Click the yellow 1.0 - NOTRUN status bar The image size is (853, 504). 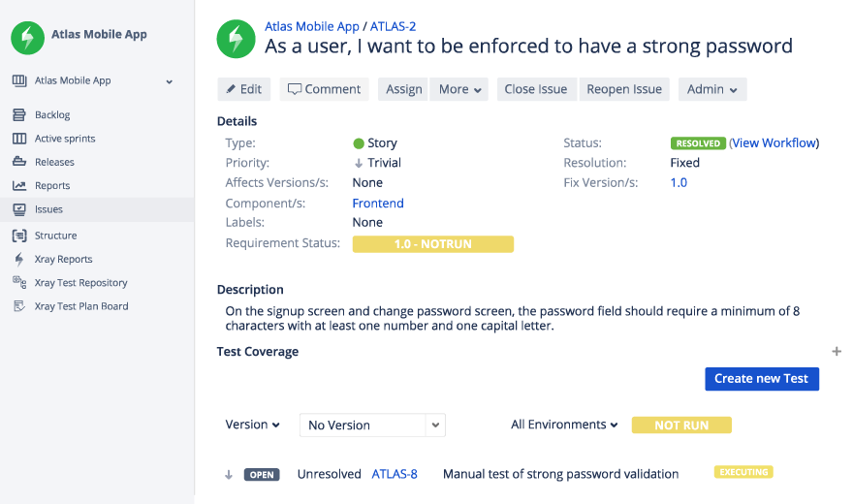coord(432,244)
